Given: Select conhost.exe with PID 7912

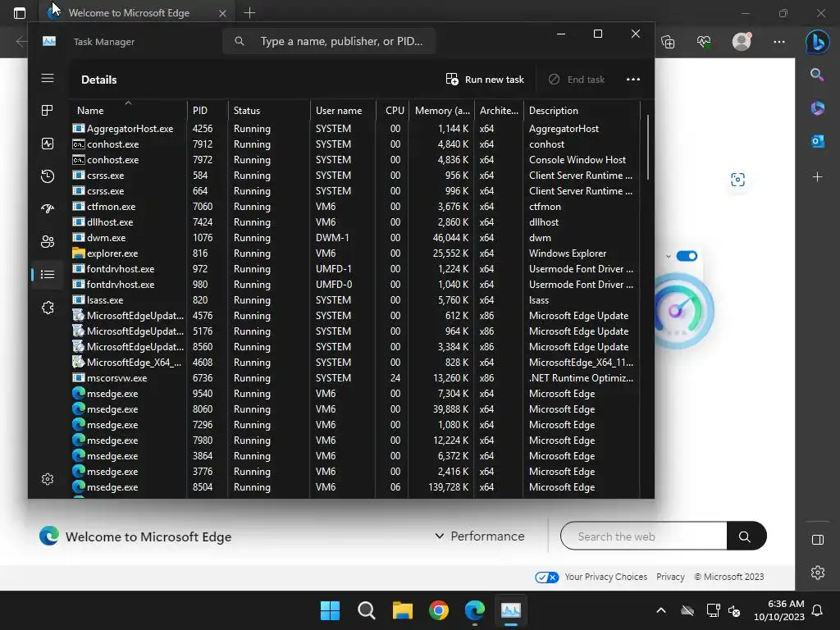Looking at the screenshot, I should [354, 144].
